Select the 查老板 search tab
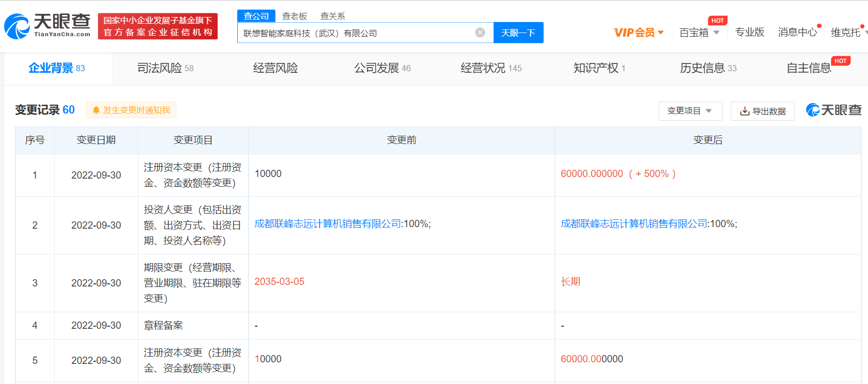The image size is (868, 384). point(294,16)
